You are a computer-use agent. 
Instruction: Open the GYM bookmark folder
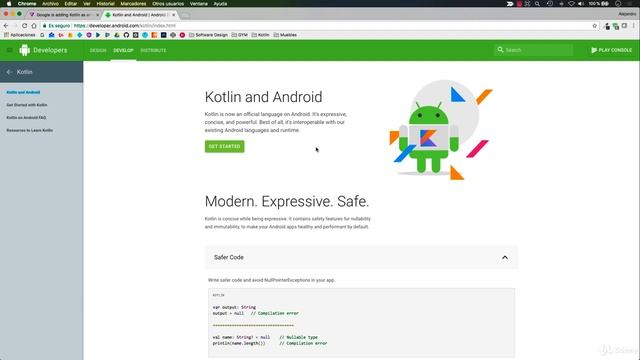click(x=240, y=35)
